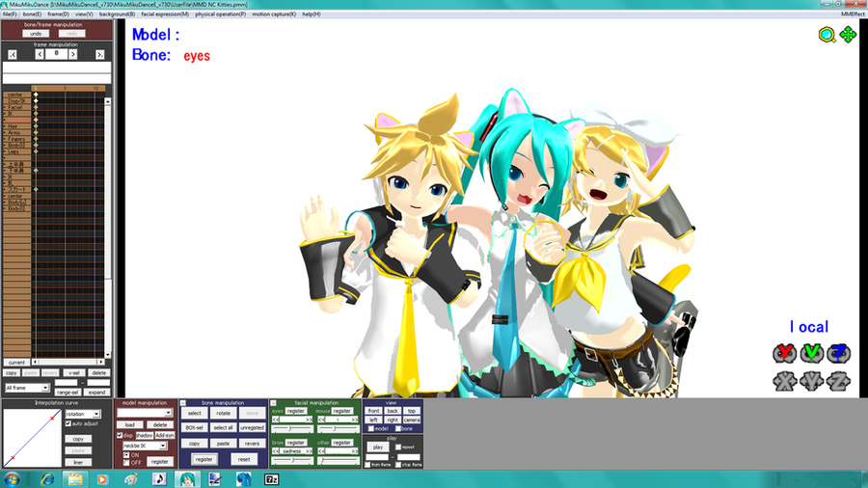This screenshot has height=488, width=868.
Task: Expand the Legs track in the timeline
Action: click(5, 151)
